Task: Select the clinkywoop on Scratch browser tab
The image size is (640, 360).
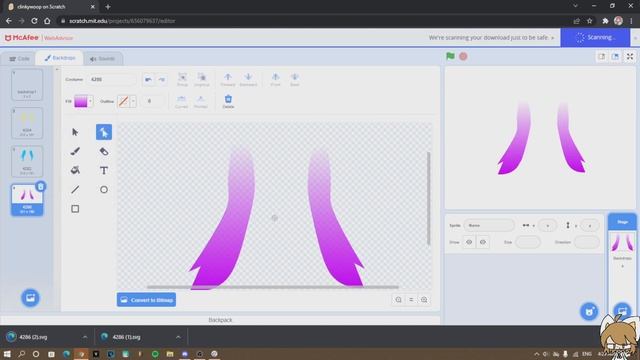Action: coord(51,7)
